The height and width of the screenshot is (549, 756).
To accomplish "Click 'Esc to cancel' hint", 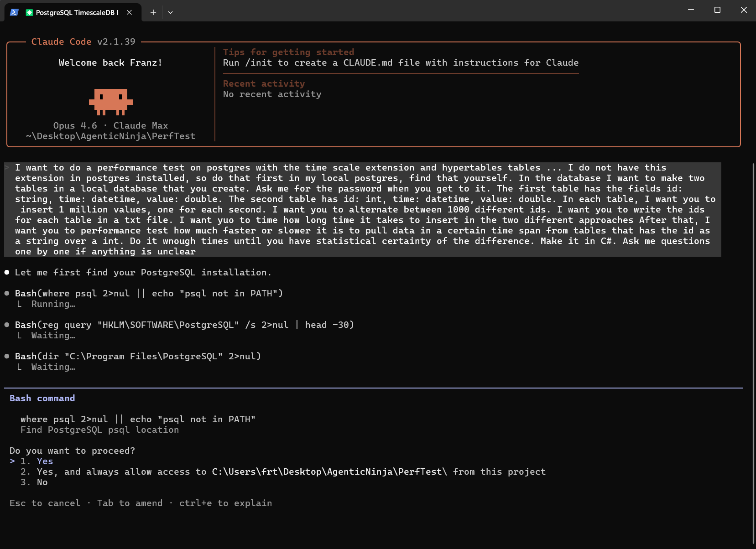I will coord(45,503).
